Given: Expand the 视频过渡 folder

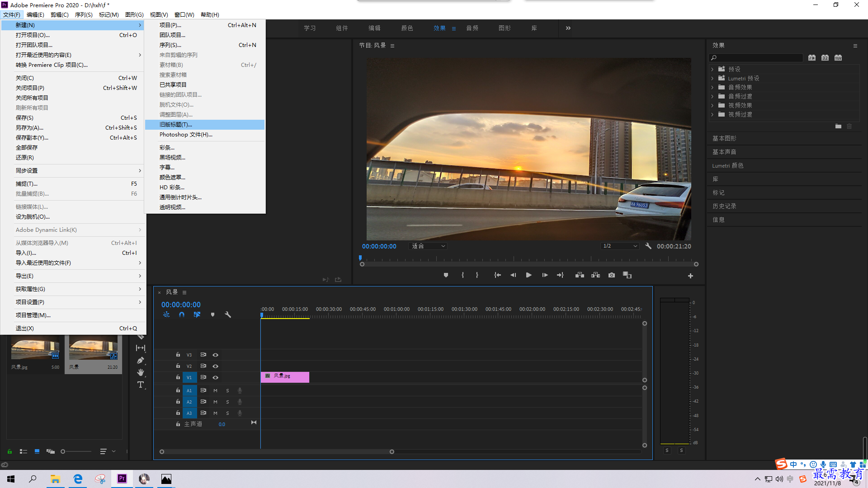Looking at the screenshot, I should point(712,114).
